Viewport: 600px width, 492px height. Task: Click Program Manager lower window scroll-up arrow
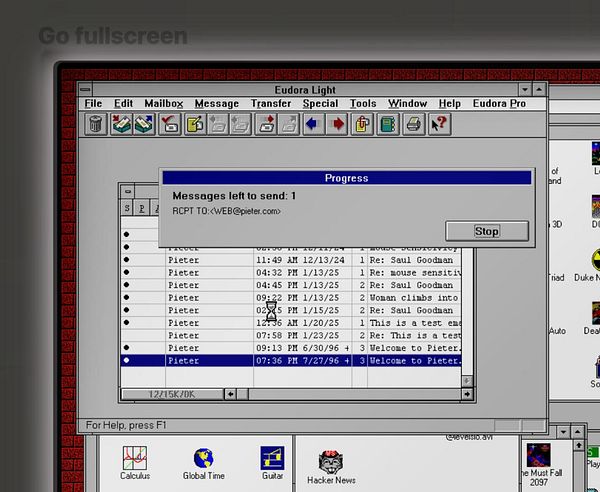(579, 445)
